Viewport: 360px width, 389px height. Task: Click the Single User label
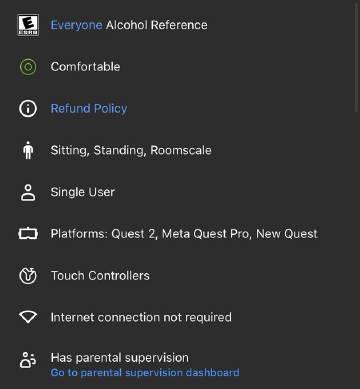click(83, 192)
